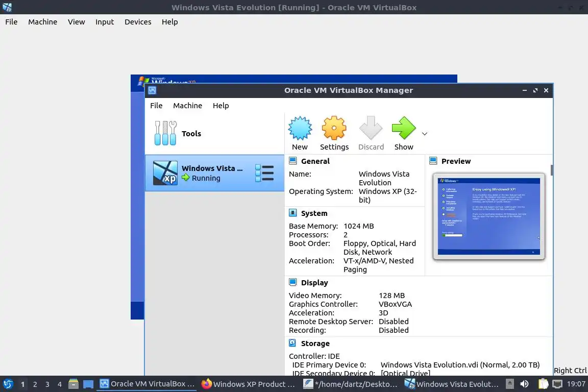Click the '128 MB' video memory value

pos(391,296)
